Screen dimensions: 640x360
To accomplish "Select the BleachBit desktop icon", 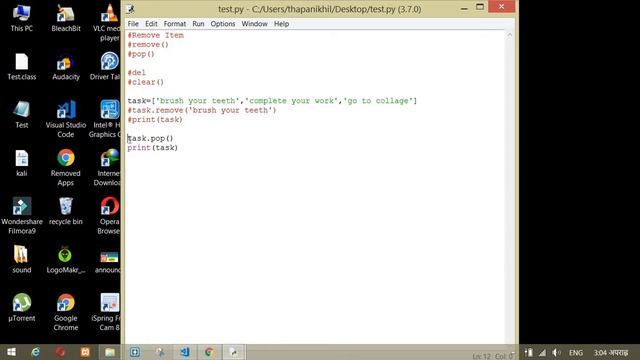I will click(x=66, y=18).
